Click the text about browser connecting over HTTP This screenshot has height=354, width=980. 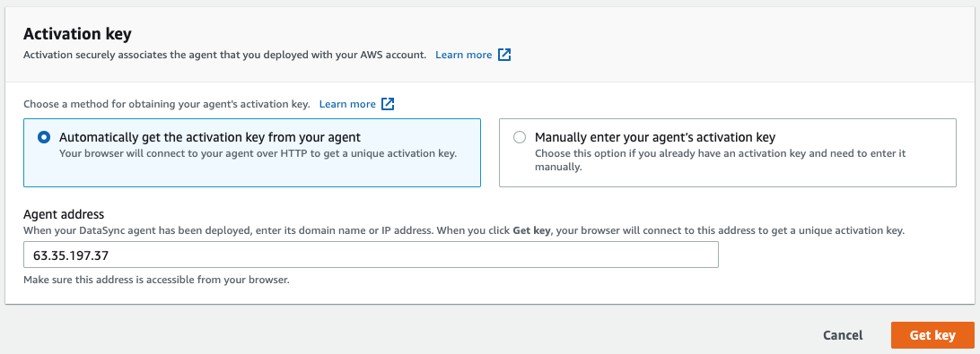point(258,153)
